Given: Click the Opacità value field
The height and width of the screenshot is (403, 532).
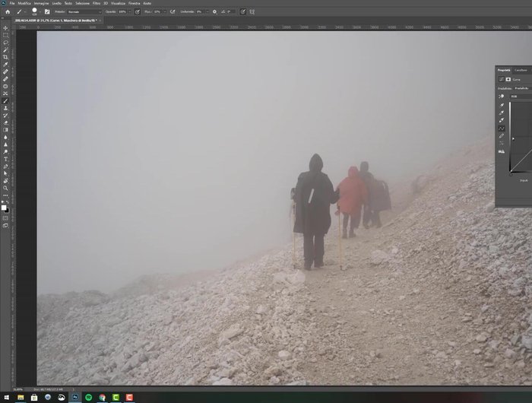Looking at the screenshot, I should [122, 12].
